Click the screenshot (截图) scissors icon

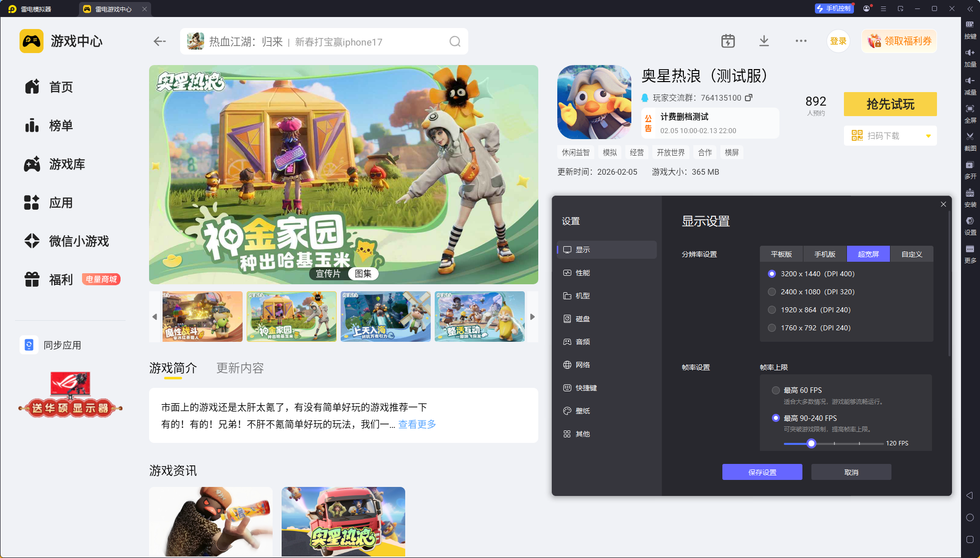point(969,137)
